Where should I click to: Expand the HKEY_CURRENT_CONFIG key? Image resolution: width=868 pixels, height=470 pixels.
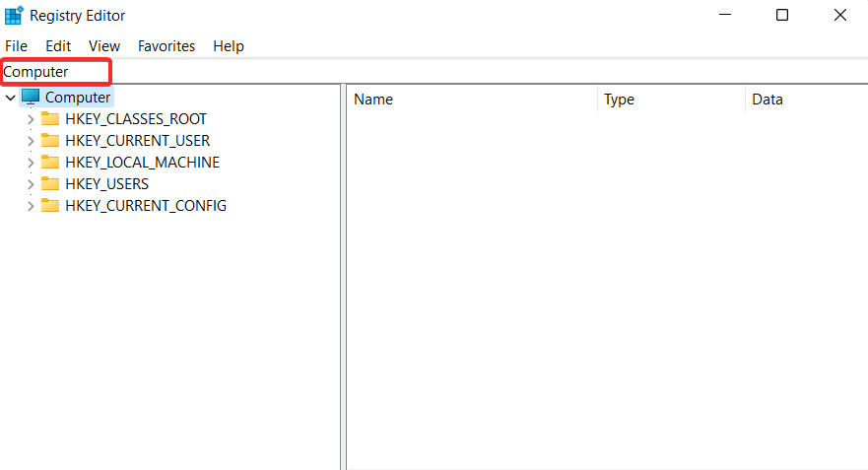pyautogui.click(x=30, y=206)
